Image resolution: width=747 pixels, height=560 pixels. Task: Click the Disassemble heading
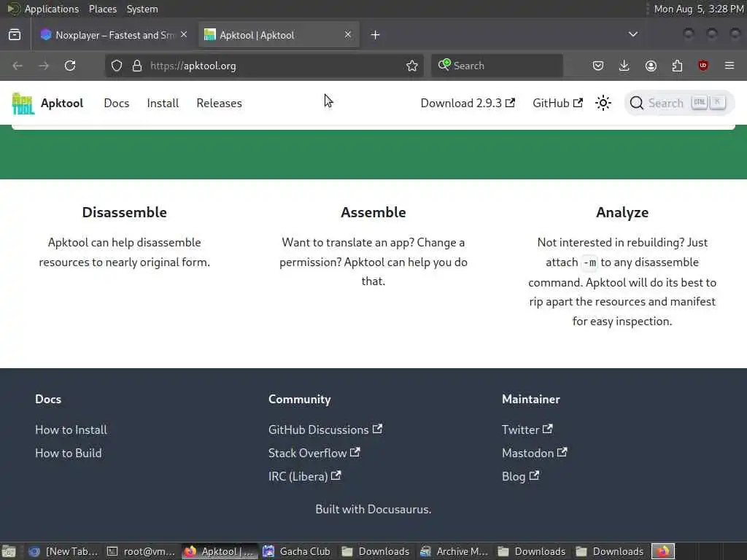[x=124, y=212]
